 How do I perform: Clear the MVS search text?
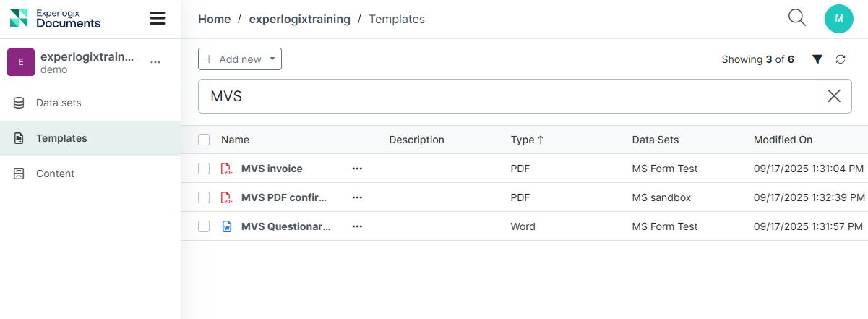point(834,96)
